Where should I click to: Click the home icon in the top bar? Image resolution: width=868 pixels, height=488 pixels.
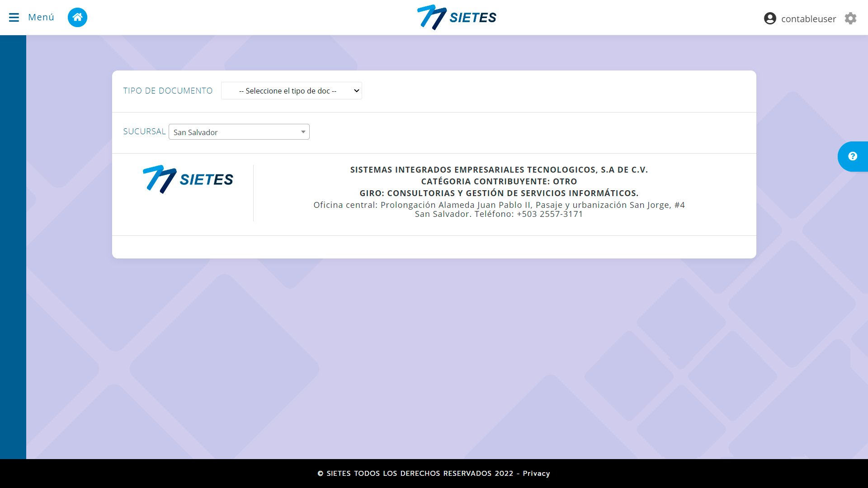pyautogui.click(x=77, y=17)
